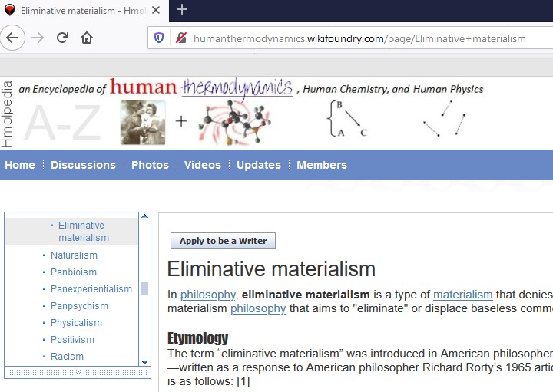Image resolution: width=553 pixels, height=392 pixels.
Task: Open the Photos nav menu item
Action: 150,165
